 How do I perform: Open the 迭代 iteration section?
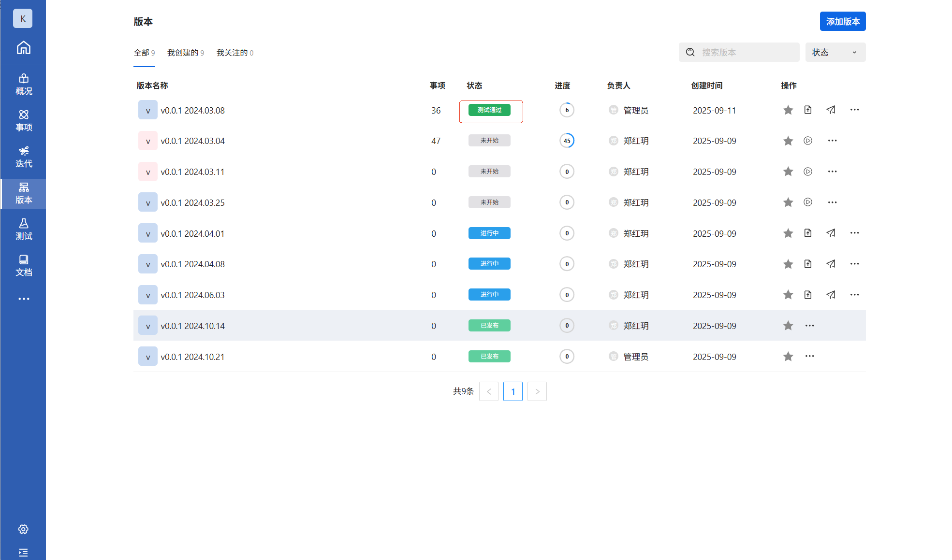(x=23, y=157)
